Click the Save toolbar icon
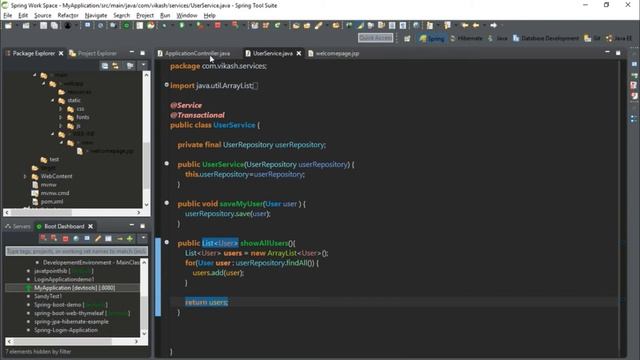 pos(44,26)
